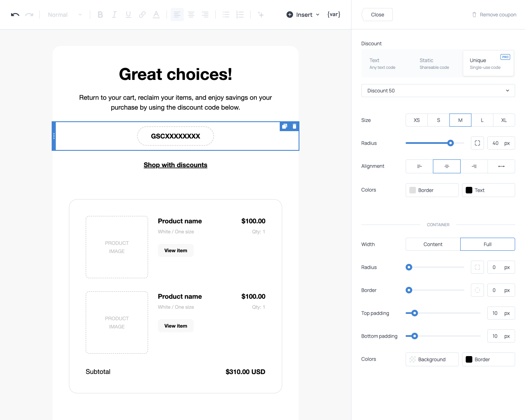
Task: Select the stretch full-width alignment icon
Action: coord(501,166)
